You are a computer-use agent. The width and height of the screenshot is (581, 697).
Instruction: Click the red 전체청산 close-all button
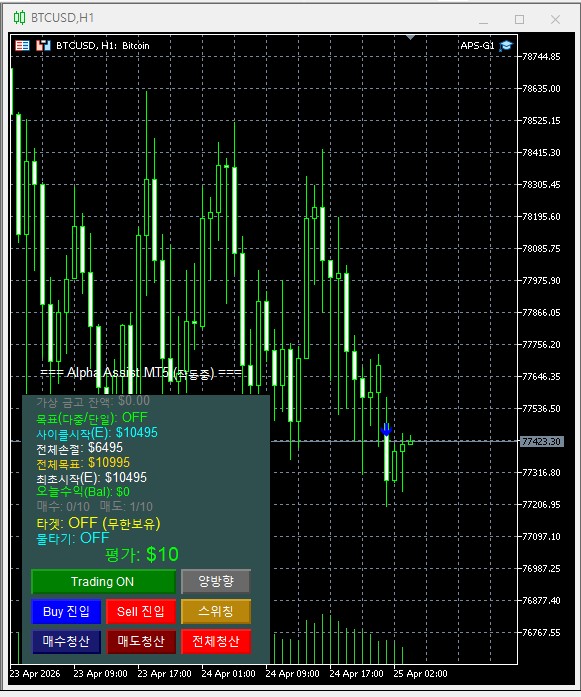tap(216, 641)
